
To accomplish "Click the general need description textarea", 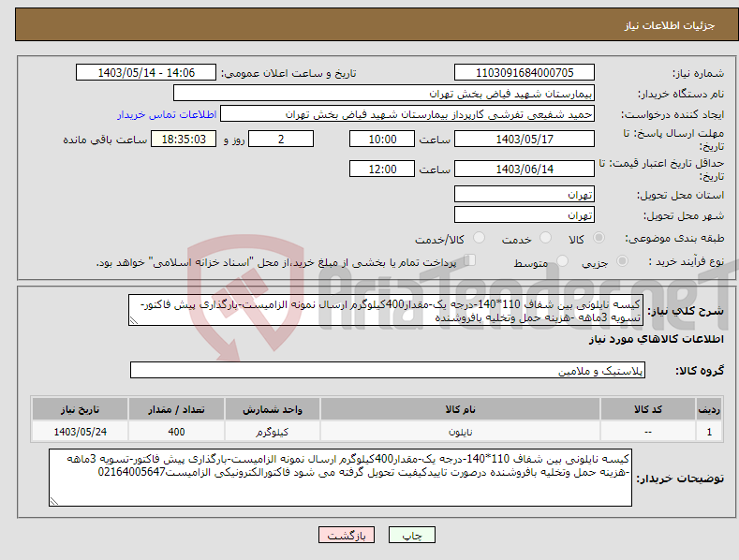I will coord(386,310).
